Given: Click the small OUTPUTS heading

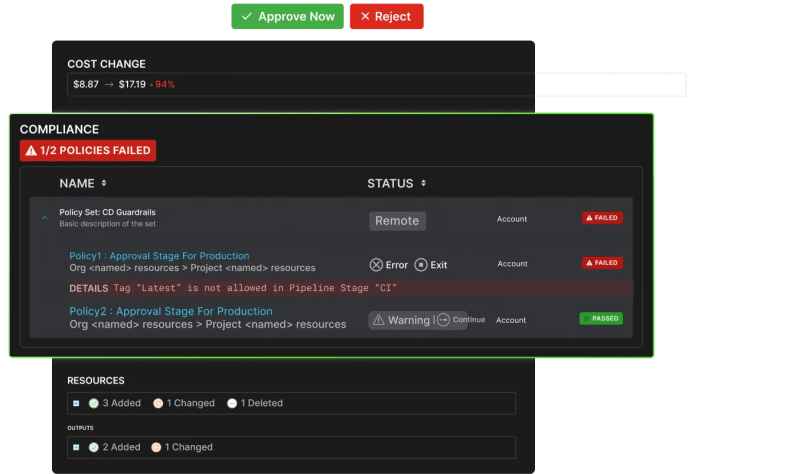Looking at the screenshot, I should (81, 428).
